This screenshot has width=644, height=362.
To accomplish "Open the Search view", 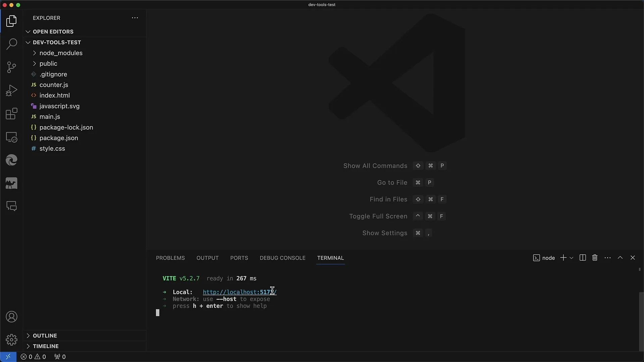I will click(11, 44).
